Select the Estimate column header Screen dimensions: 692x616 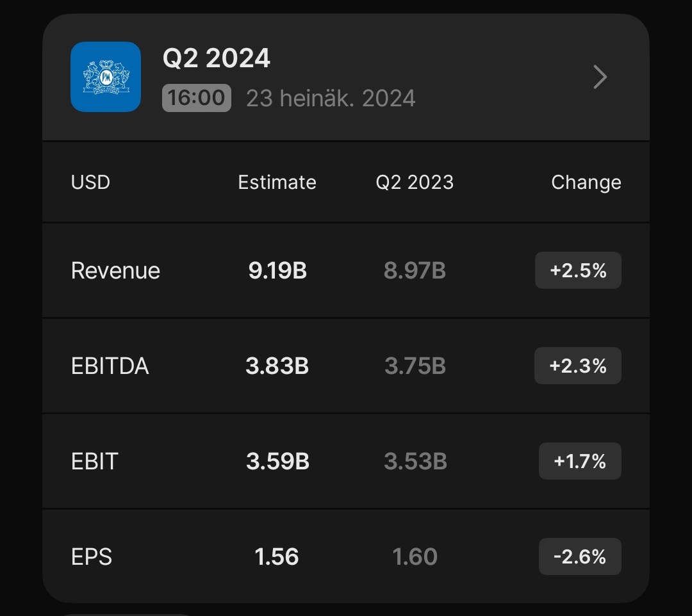pyautogui.click(x=277, y=182)
